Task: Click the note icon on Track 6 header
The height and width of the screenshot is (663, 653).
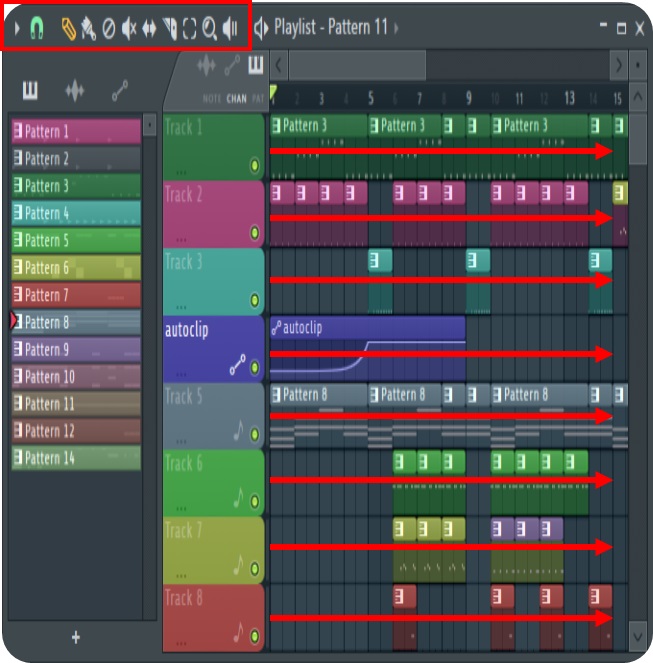Action: pyautogui.click(x=239, y=498)
